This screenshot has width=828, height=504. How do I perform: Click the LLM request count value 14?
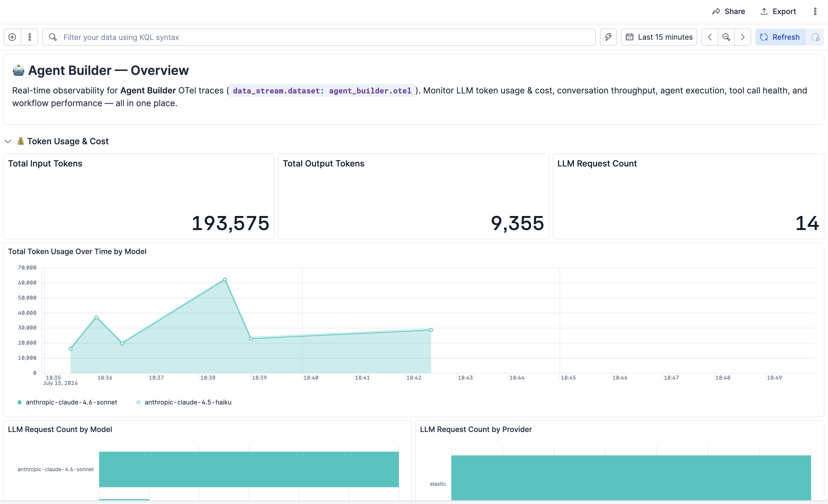[x=807, y=223]
